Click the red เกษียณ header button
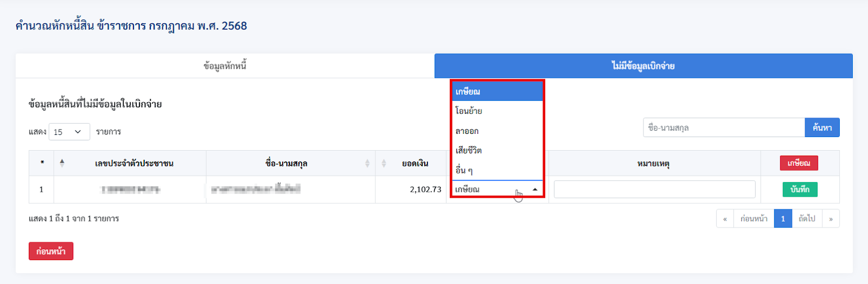Image resolution: width=868 pixels, height=284 pixels. (799, 163)
